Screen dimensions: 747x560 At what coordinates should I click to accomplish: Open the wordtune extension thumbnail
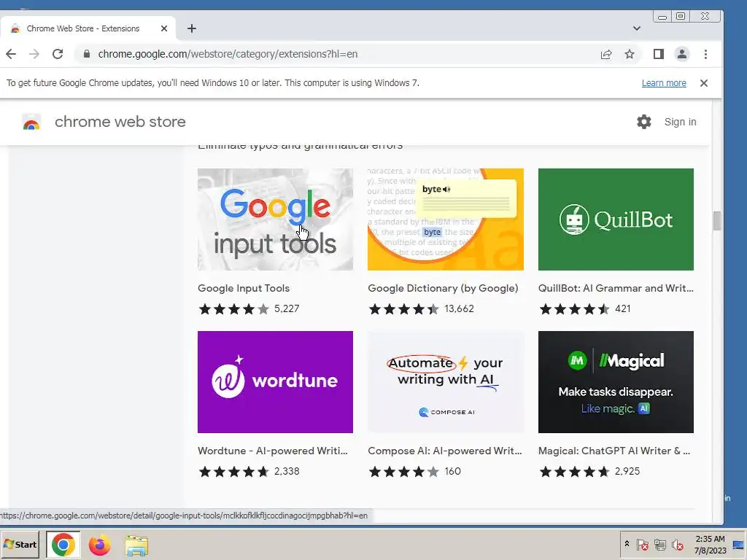point(275,382)
